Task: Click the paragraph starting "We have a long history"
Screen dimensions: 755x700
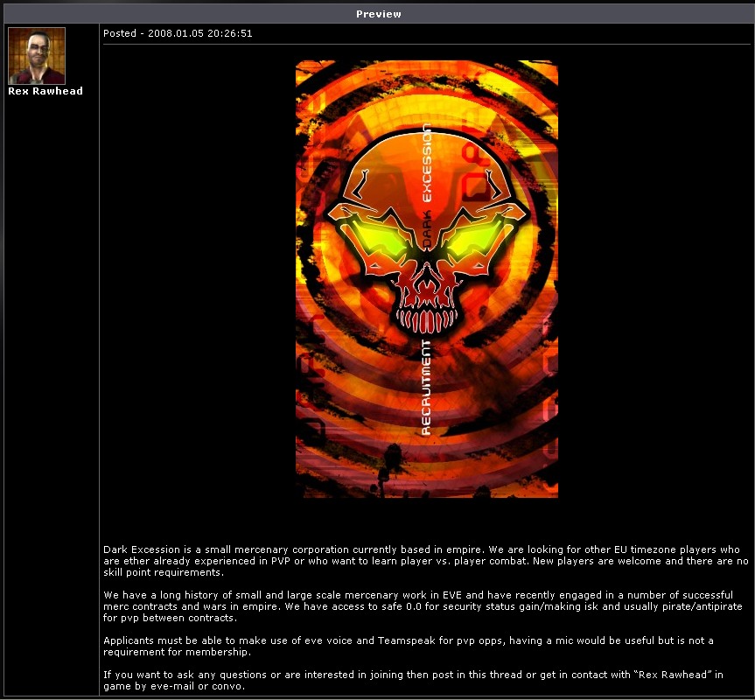Action: tap(423, 606)
